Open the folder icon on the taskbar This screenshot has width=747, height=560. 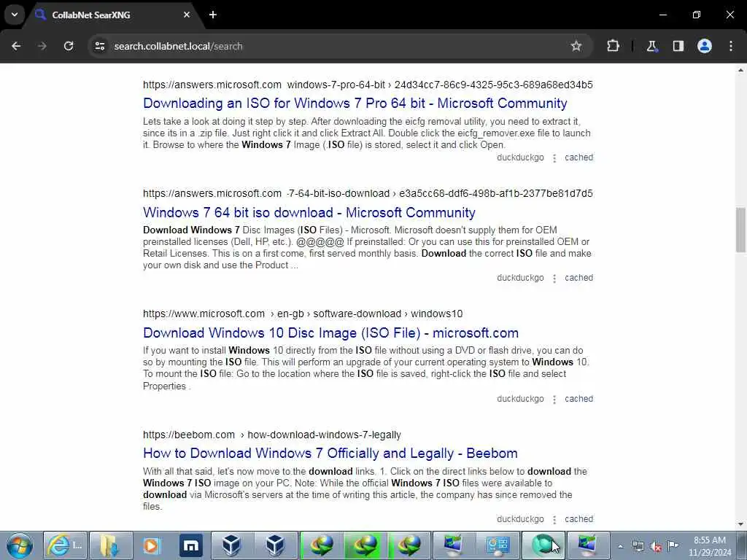[x=109, y=545]
